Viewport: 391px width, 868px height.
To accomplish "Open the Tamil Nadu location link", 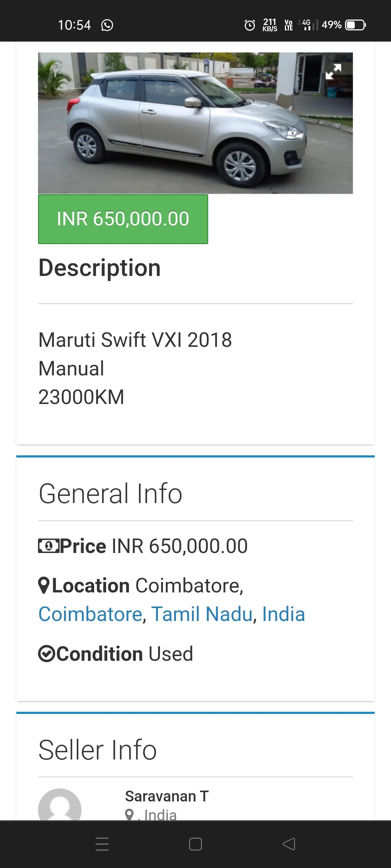I will point(202,614).
